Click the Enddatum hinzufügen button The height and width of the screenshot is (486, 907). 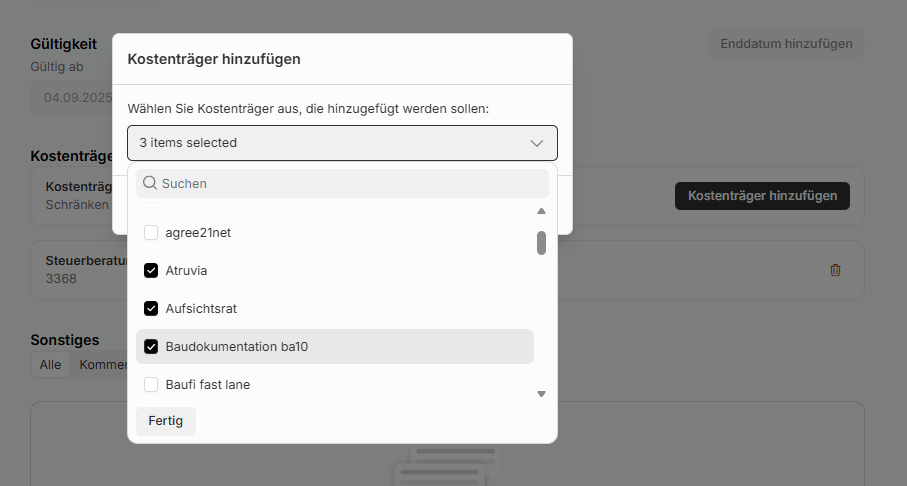(x=786, y=44)
